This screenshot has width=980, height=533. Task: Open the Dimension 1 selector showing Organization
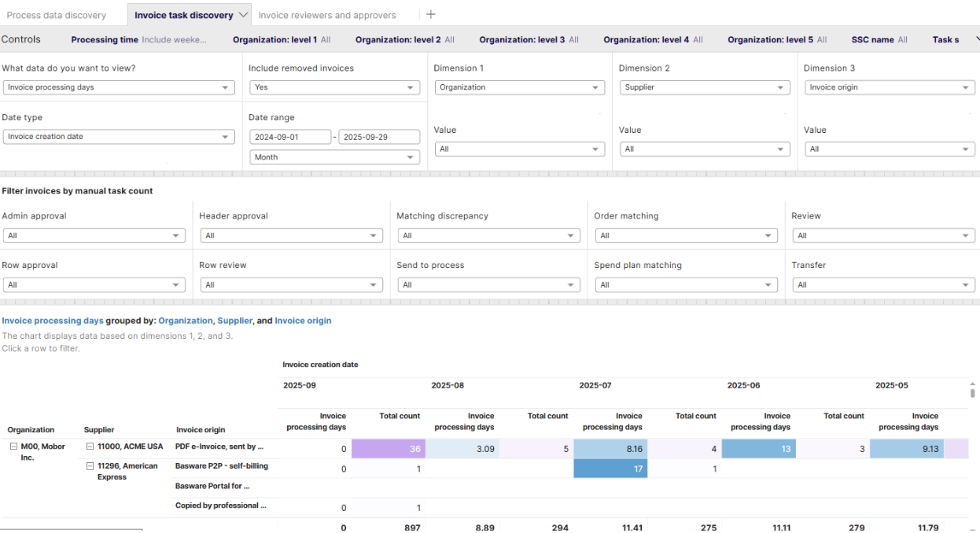(x=519, y=87)
